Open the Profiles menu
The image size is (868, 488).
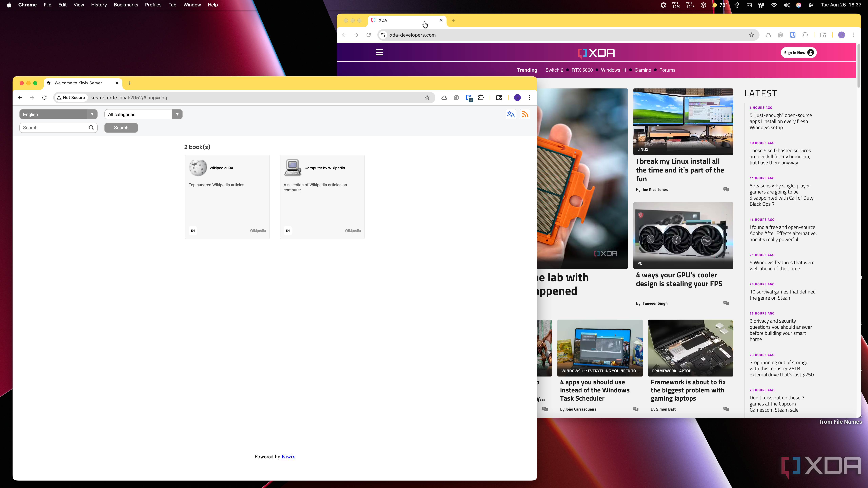click(153, 5)
